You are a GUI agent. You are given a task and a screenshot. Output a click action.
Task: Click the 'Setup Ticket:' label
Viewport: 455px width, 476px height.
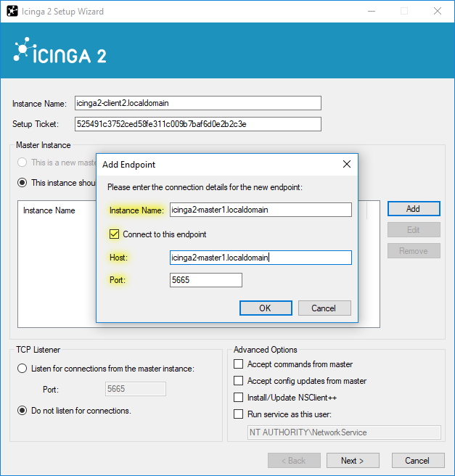pyautogui.click(x=36, y=124)
